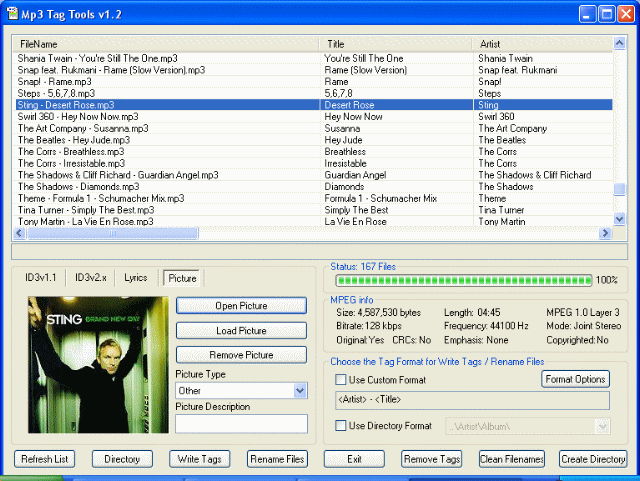
Task: Enable Use Directory Format checkbox
Action: [x=340, y=425]
